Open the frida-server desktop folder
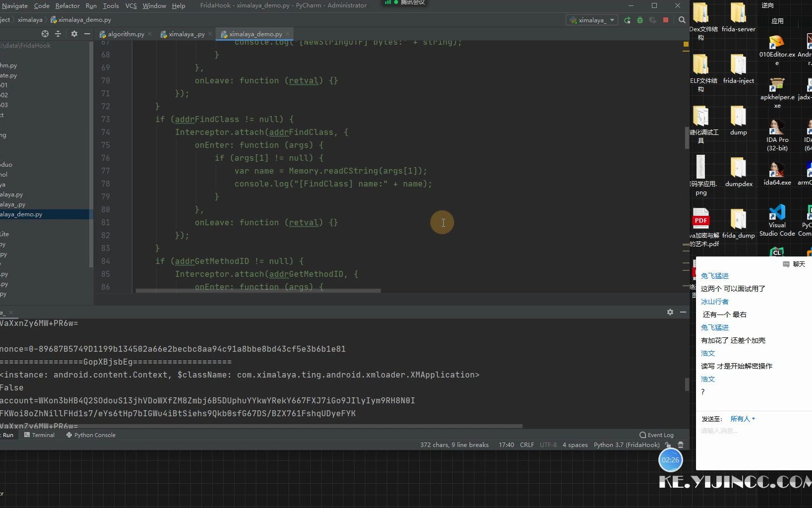 point(738,17)
